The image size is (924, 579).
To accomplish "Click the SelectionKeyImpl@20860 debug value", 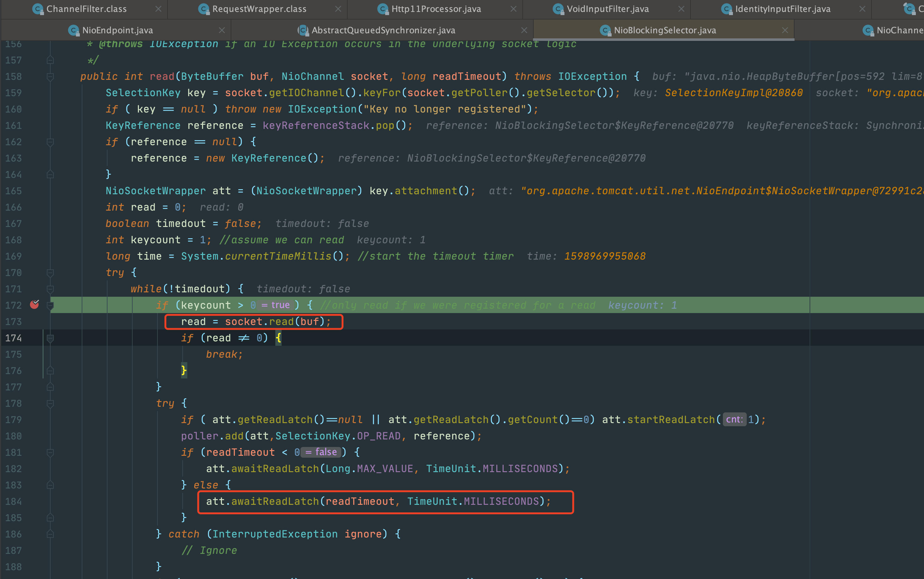I will [x=733, y=93].
